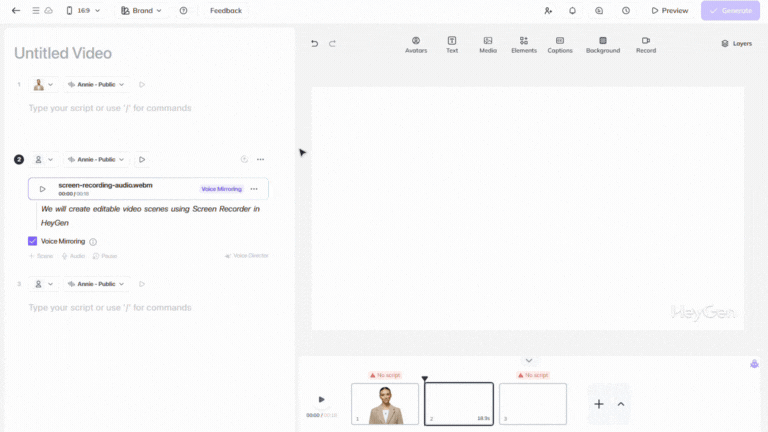Play scene 3 script audio
The image size is (768, 432).
(x=142, y=284)
